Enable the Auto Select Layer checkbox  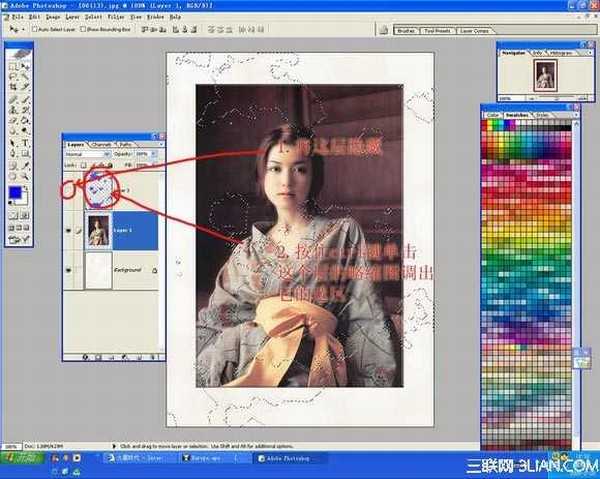coord(36,29)
